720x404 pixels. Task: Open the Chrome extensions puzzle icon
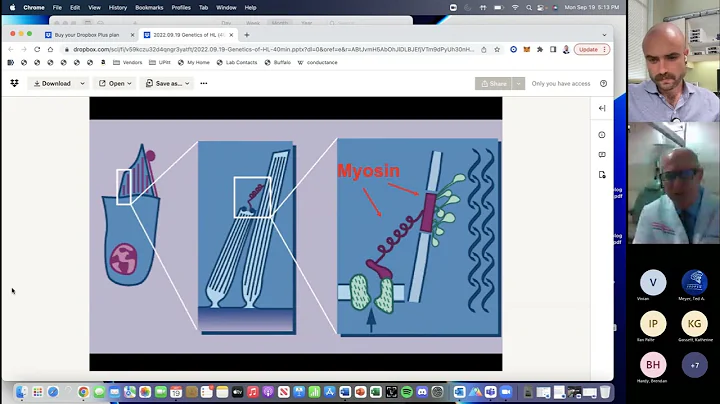[540, 49]
